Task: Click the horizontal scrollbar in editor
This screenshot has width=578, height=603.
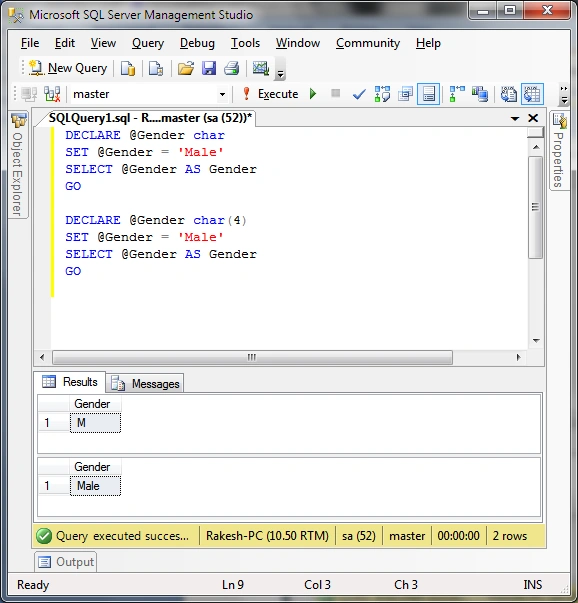Action: [252, 358]
